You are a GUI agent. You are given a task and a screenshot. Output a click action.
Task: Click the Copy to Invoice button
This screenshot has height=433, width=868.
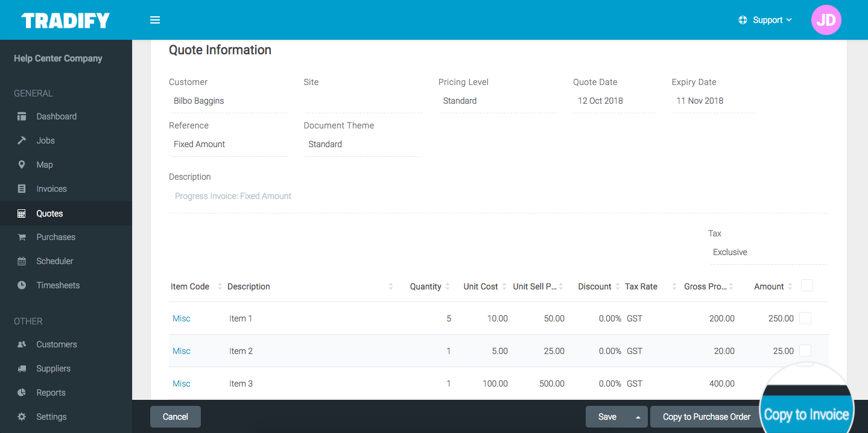coord(806,415)
